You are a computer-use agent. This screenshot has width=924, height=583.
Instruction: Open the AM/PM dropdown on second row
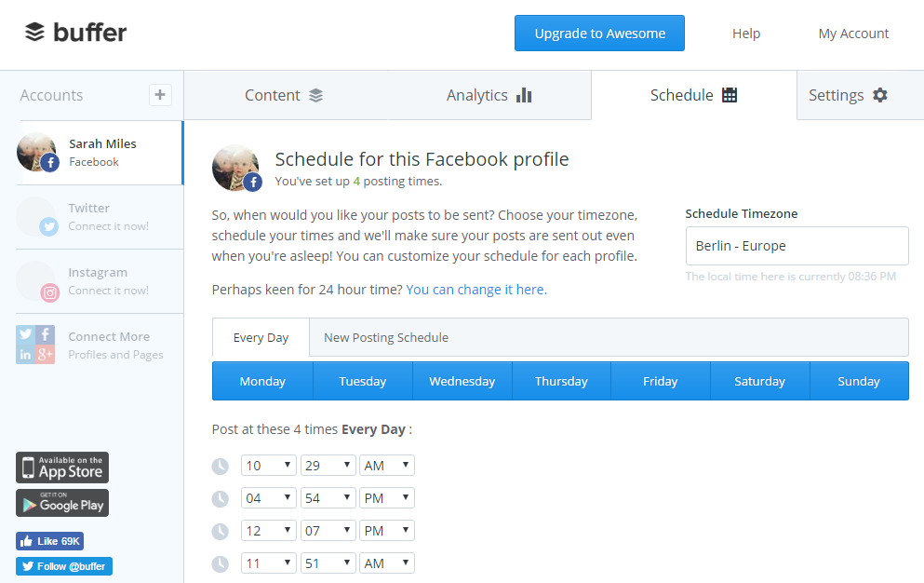tap(386, 497)
